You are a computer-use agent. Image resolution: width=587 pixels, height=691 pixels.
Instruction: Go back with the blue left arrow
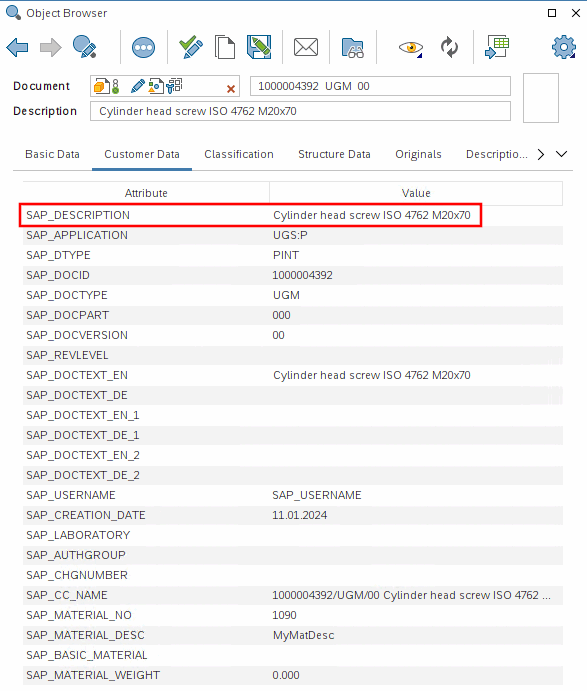click(17, 47)
